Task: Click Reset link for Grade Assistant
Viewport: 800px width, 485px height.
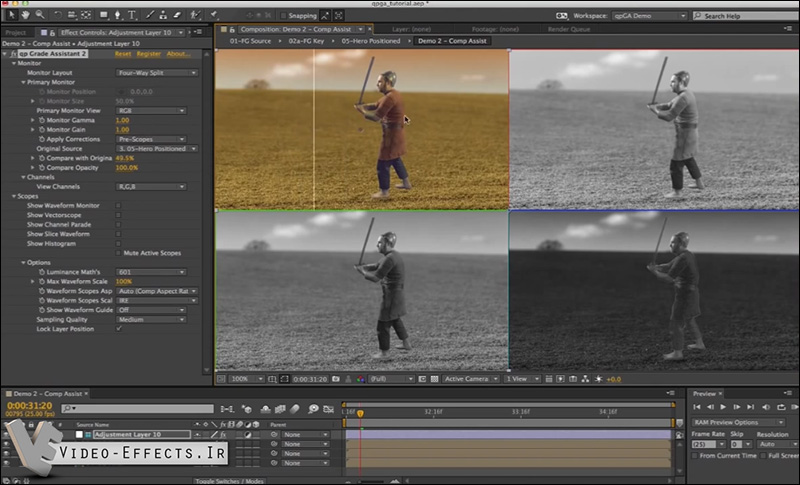Action: [123, 54]
